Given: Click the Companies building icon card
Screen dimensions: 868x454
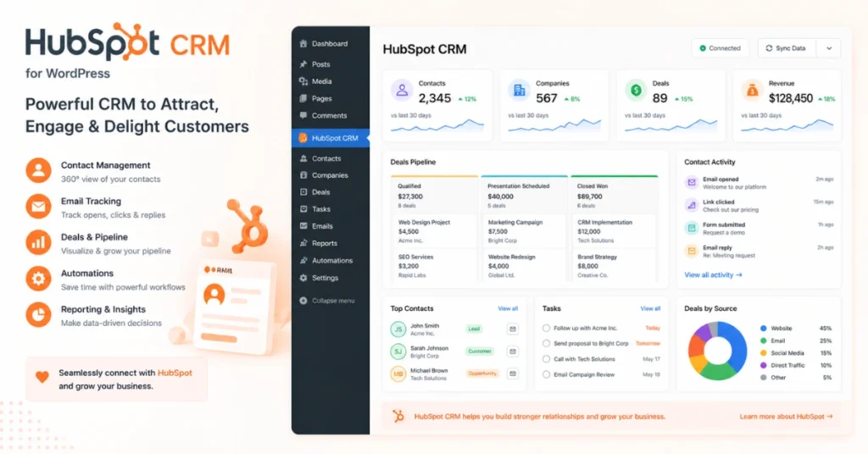Looking at the screenshot, I should tap(519, 90).
